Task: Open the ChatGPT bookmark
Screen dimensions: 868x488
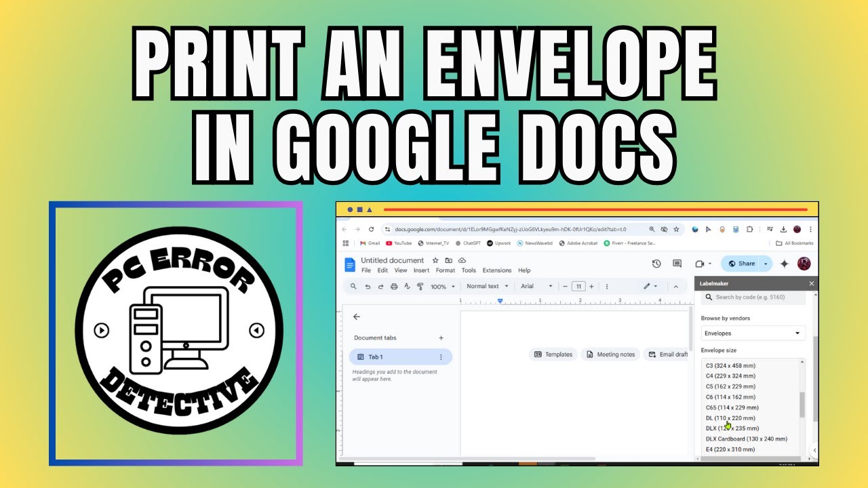Action: point(469,243)
